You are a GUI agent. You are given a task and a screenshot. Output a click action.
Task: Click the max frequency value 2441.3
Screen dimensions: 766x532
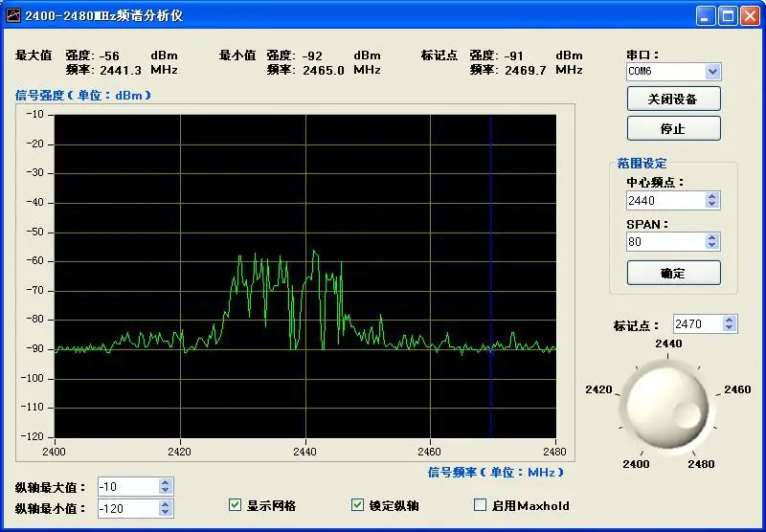pos(121,70)
